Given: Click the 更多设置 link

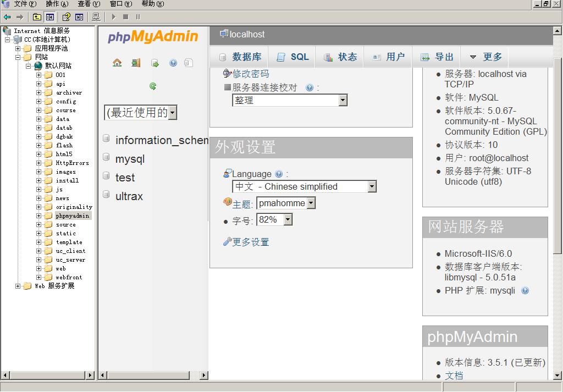Looking at the screenshot, I should pyautogui.click(x=251, y=242).
